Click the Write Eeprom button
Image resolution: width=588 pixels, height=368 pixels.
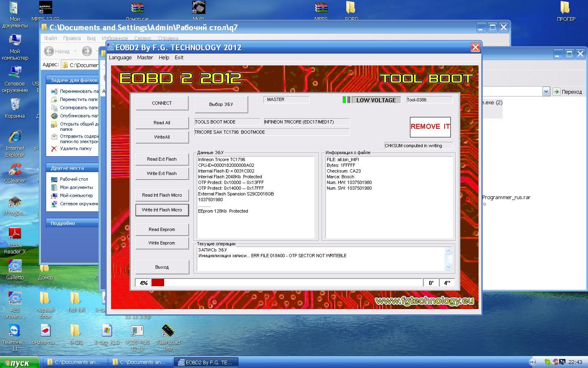[x=162, y=243]
